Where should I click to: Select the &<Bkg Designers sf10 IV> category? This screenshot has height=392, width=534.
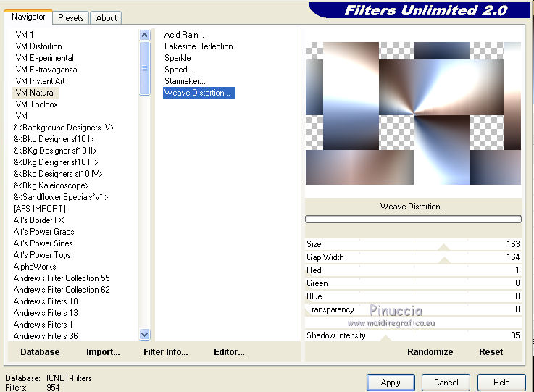tap(58, 174)
